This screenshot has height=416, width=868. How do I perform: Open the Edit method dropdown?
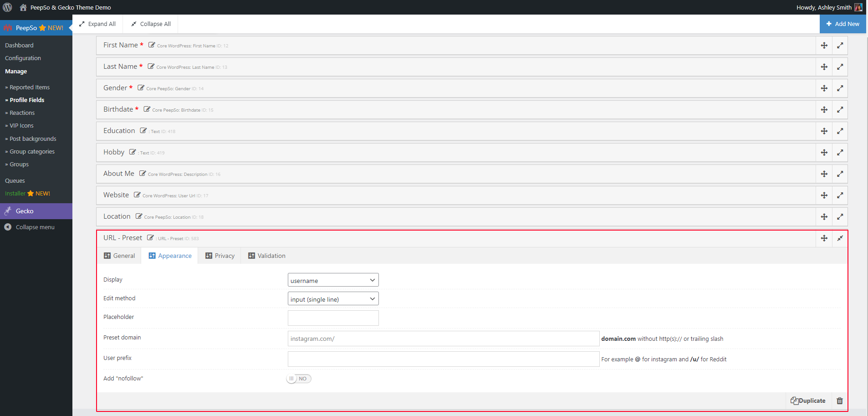(x=333, y=299)
